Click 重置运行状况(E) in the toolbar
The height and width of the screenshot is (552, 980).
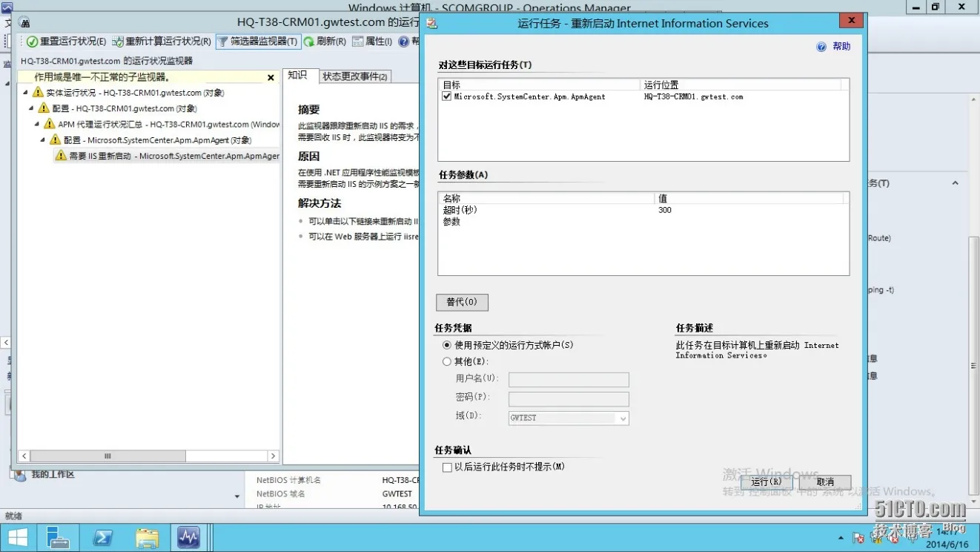(67, 42)
